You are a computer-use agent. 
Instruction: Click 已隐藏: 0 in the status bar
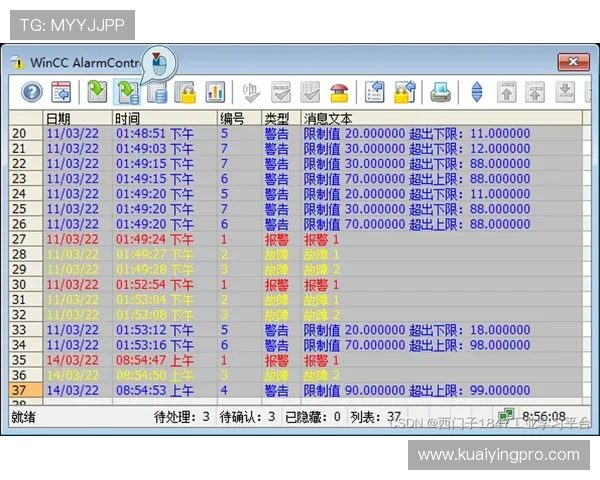point(313,417)
